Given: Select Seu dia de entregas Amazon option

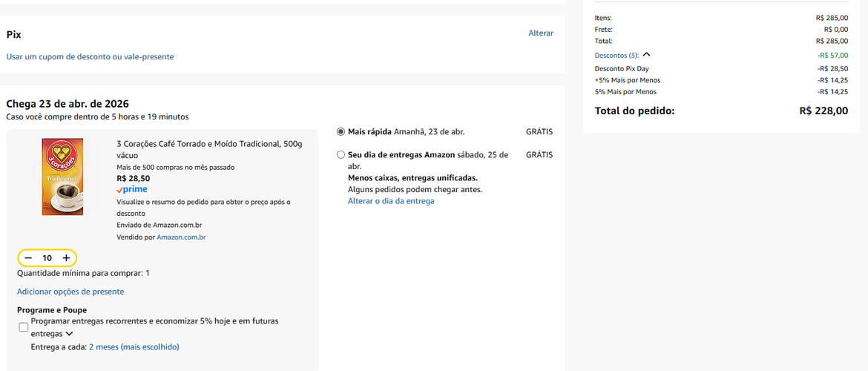Looking at the screenshot, I should coord(341,155).
